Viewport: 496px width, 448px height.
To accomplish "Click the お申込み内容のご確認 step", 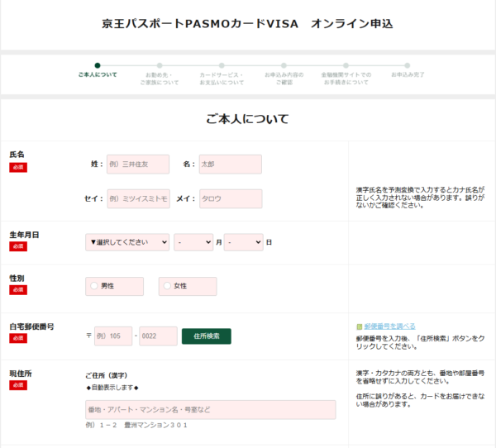I will [284, 74].
